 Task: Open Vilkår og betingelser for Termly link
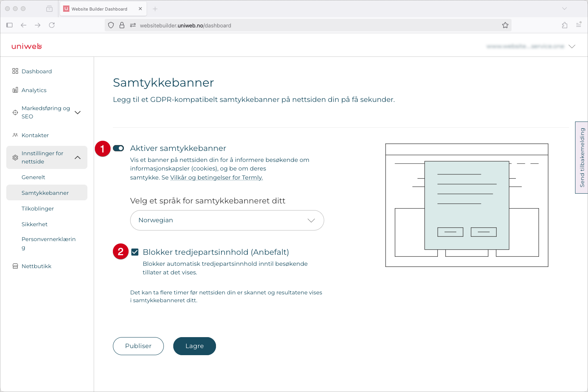coord(216,178)
